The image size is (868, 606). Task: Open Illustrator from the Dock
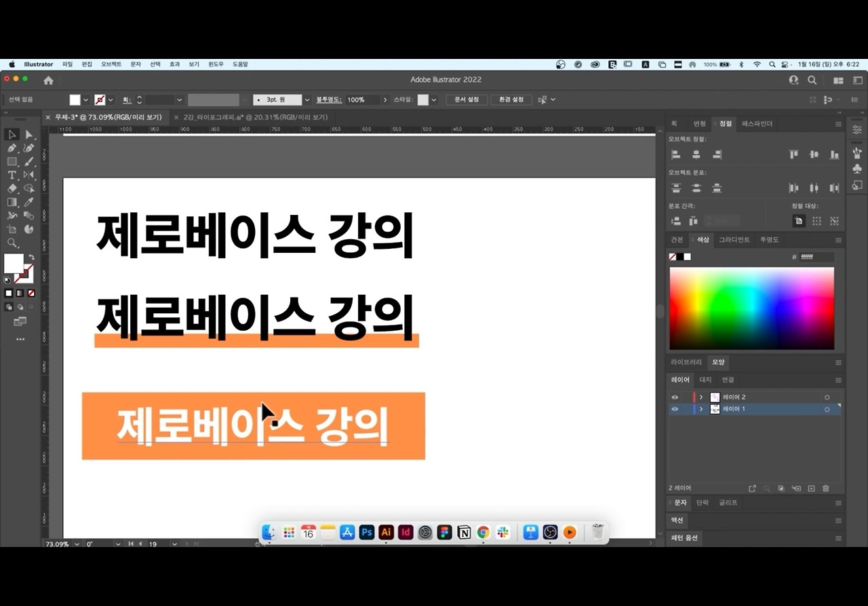point(387,532)
